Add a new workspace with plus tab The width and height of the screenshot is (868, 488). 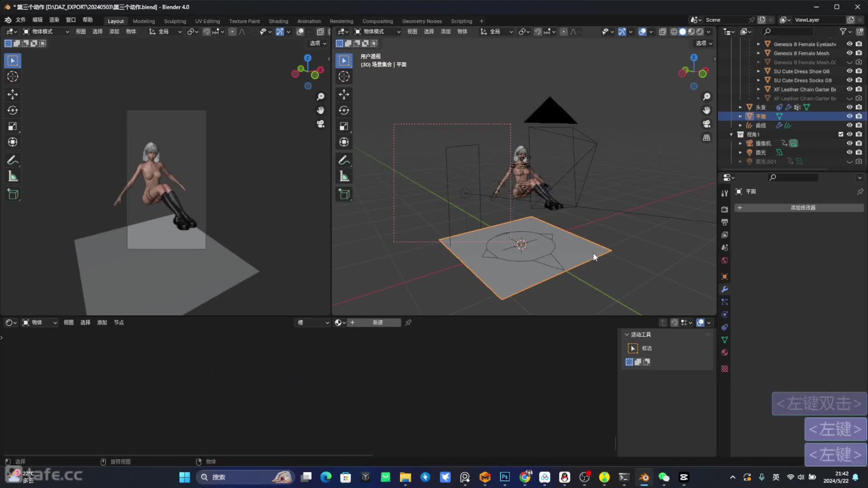481,21
